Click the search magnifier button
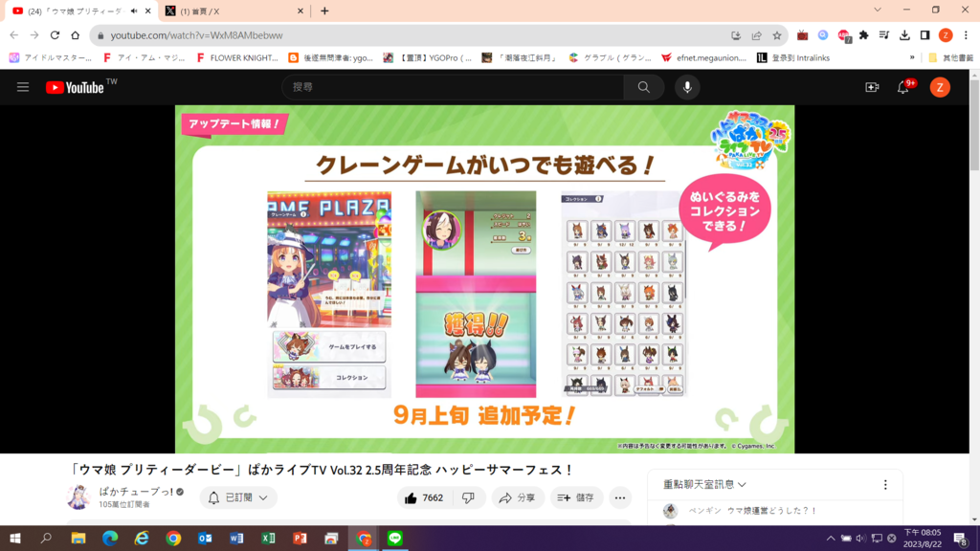Image resolution: width=980 pixels, height=551 pixels. (643, 87)
